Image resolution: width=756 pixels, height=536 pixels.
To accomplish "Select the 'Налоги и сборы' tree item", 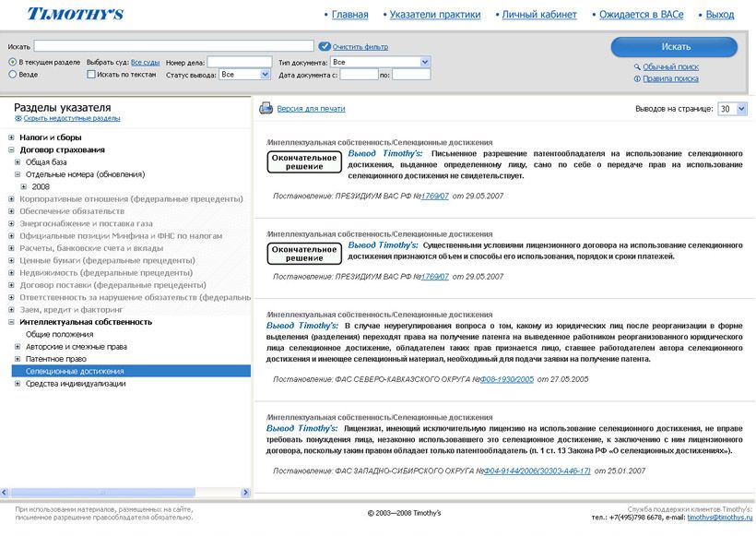I will click(x=51, y=137).
